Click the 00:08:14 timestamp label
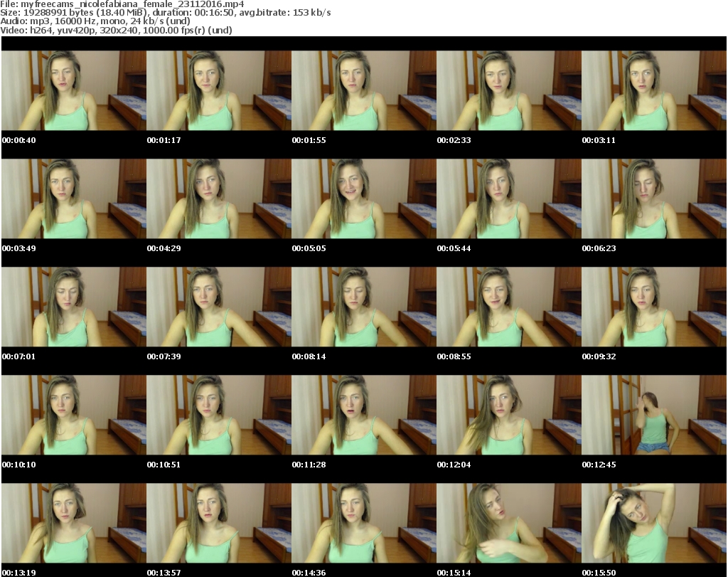 point(309,356)
